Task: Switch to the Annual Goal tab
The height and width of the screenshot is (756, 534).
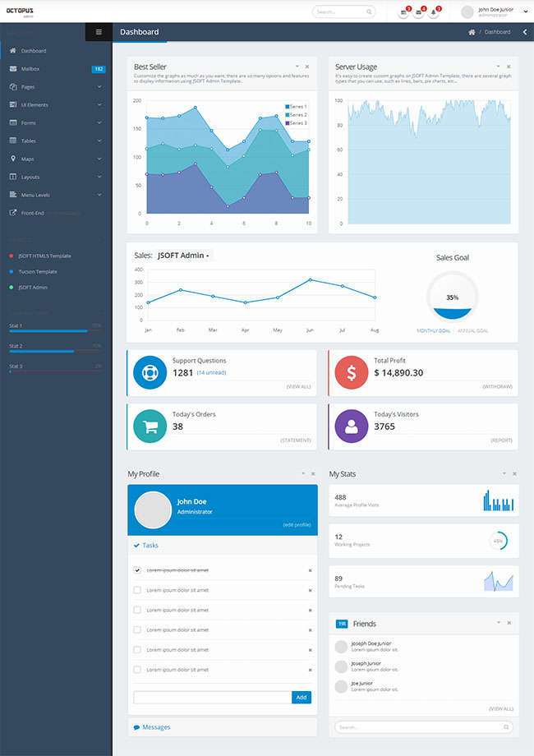Action: click(x=472, y=330)
